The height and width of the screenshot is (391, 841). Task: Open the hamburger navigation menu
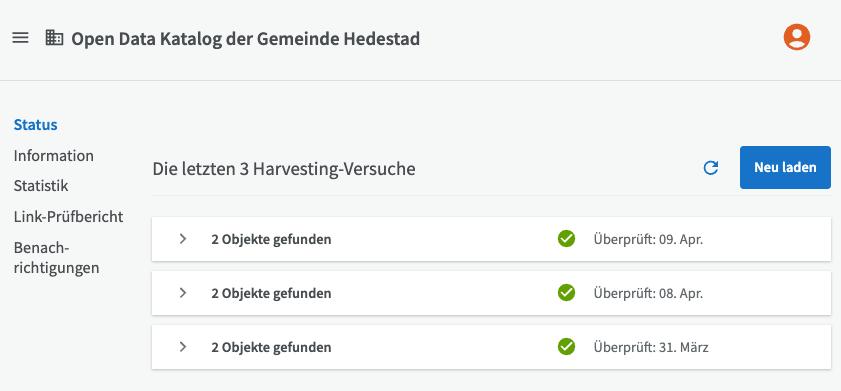(x=20, y=38)
